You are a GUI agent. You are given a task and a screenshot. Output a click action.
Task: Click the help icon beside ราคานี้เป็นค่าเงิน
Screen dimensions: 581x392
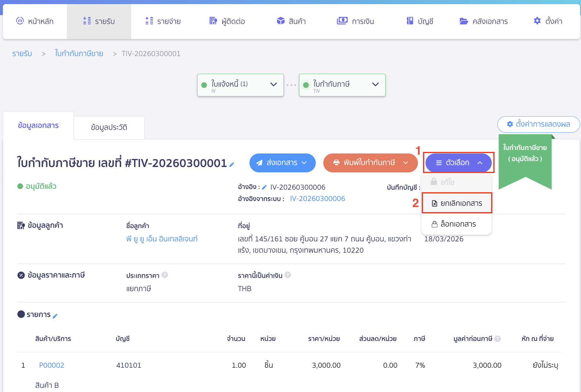(288, 275)
